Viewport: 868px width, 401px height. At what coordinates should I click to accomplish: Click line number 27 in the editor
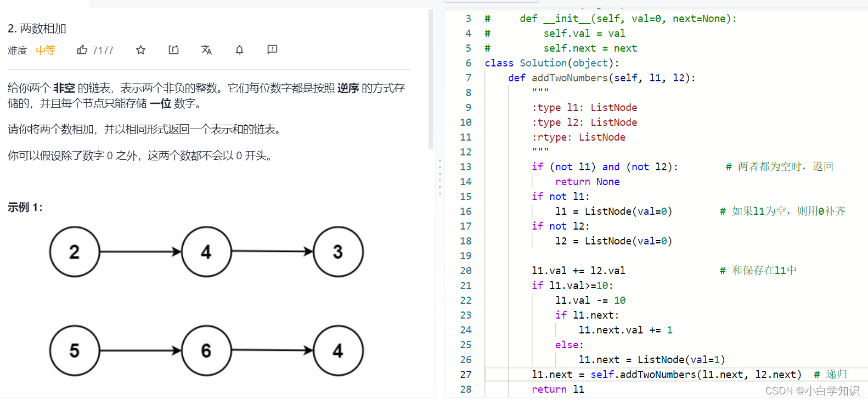[x=466, y=375]
